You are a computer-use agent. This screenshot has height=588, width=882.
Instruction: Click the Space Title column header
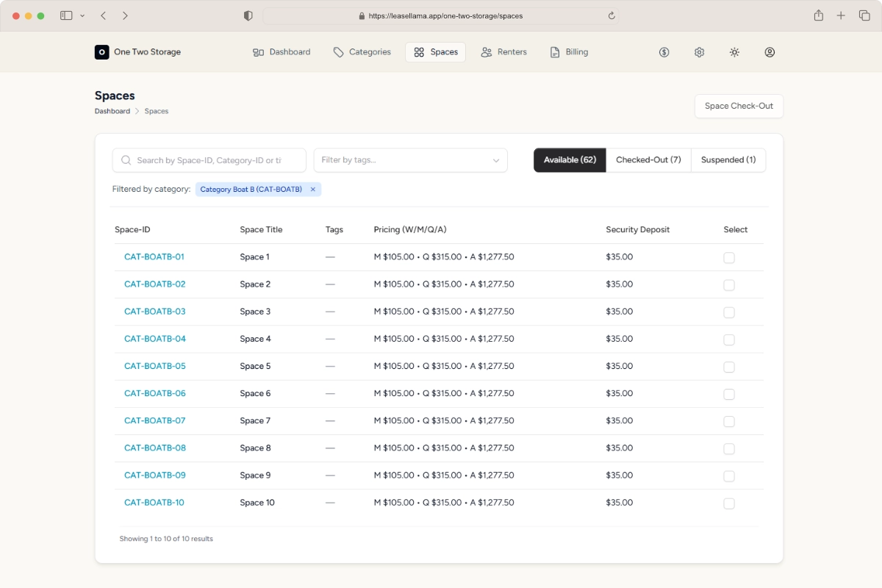(261, 229)
